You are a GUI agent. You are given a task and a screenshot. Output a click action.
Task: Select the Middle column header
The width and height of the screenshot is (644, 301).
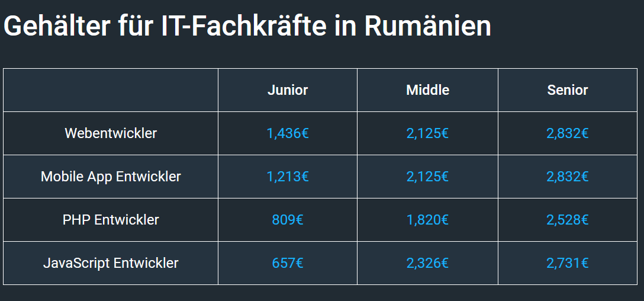click(427, 90)
